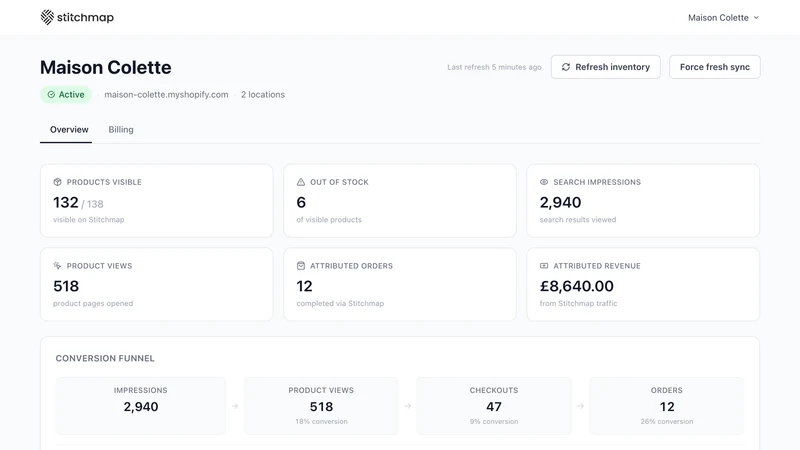This screenshot has width=800, height=450.
Task: Click the funnel Product Views 18% conversion step
Action: click(x=321, y=406)
